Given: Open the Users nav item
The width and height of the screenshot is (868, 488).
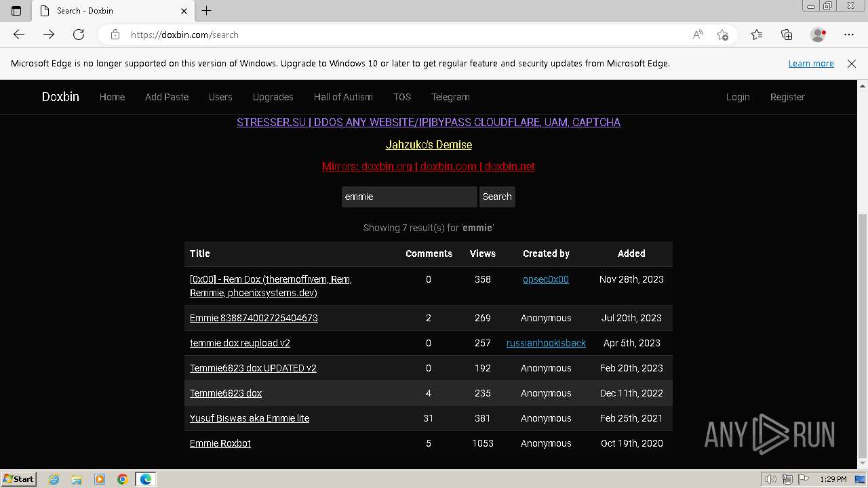Looking at the screenshot, I should [x=220, y=97].
